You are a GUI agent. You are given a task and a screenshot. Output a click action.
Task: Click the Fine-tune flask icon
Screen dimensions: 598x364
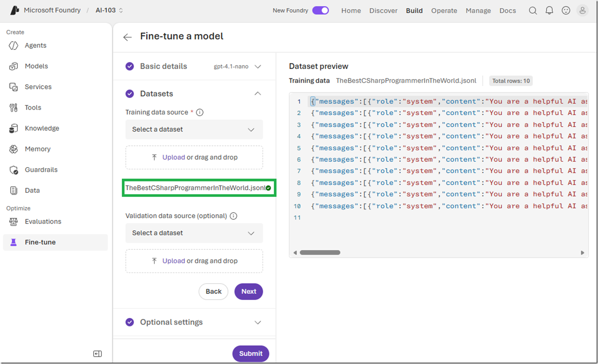coord(14,242)
